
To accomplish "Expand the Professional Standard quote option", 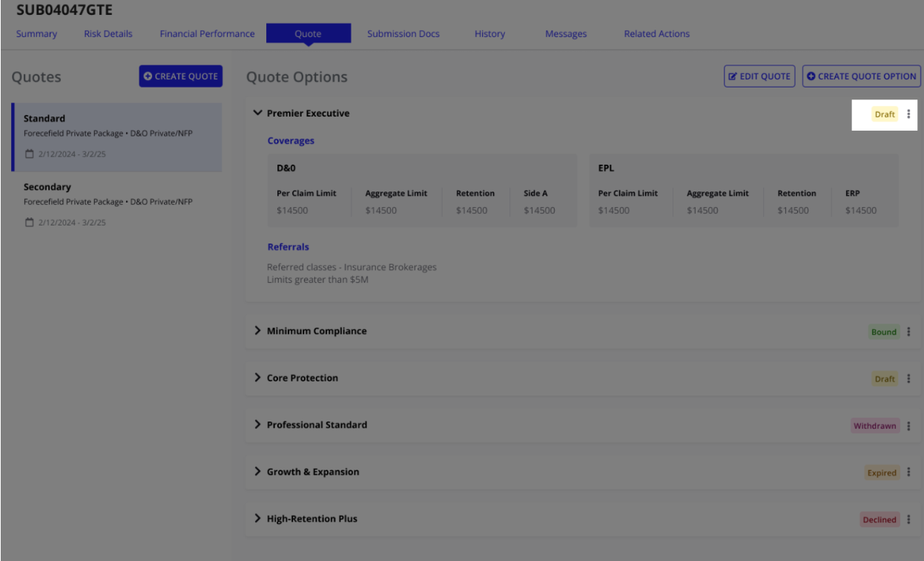I will pos(258,424).
